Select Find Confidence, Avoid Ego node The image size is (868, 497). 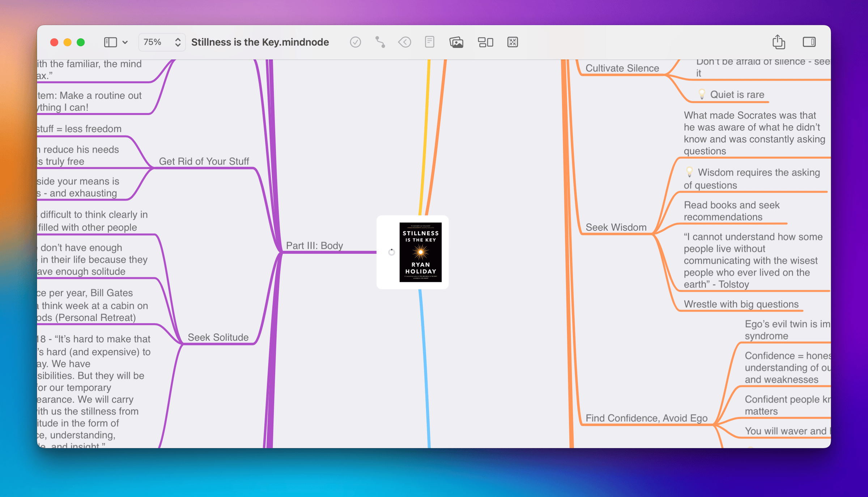646,418
